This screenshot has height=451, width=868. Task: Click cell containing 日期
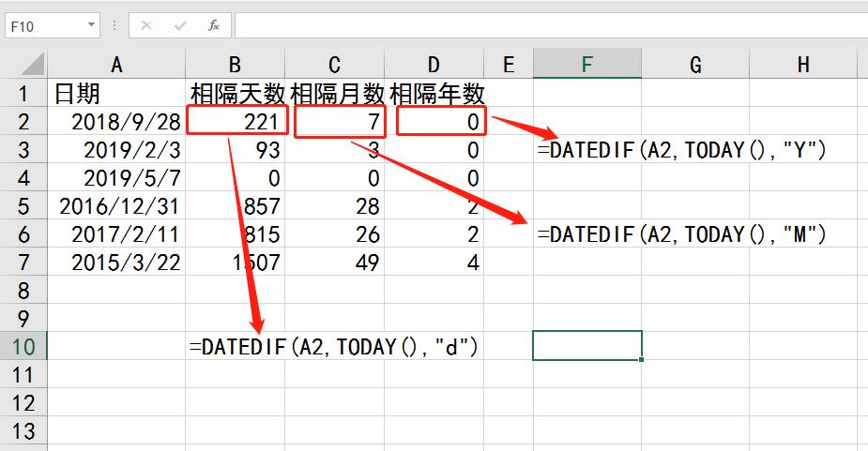pyautogui.click(x=116, y=93)
